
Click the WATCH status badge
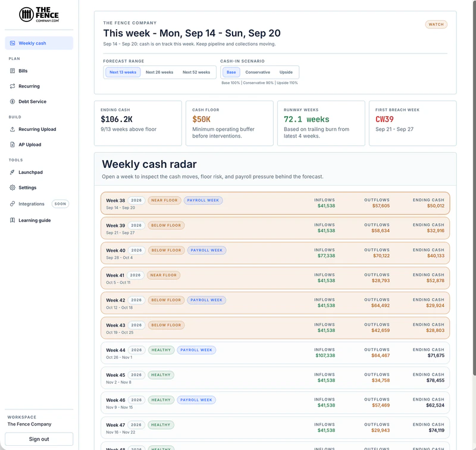tap(436, 24)
